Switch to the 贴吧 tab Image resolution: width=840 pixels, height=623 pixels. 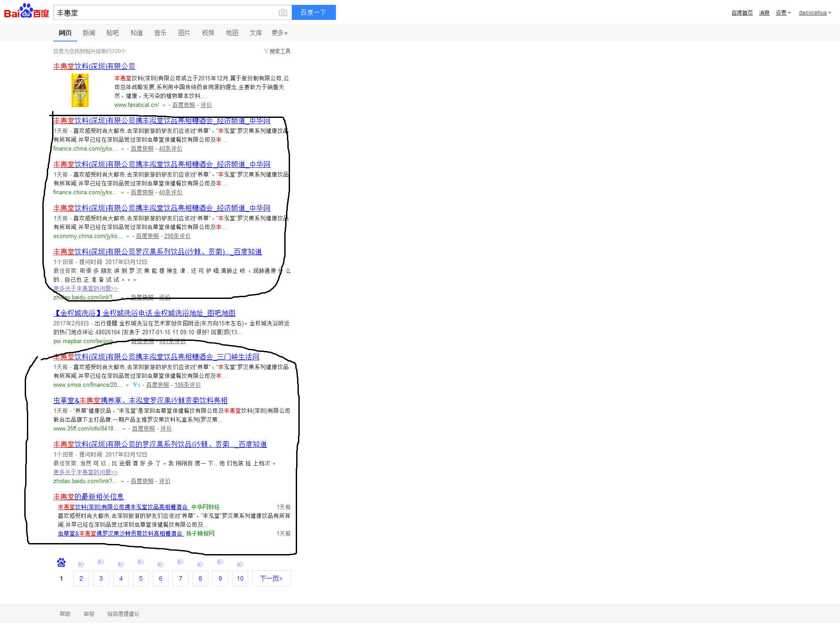[x=113, y=33]
